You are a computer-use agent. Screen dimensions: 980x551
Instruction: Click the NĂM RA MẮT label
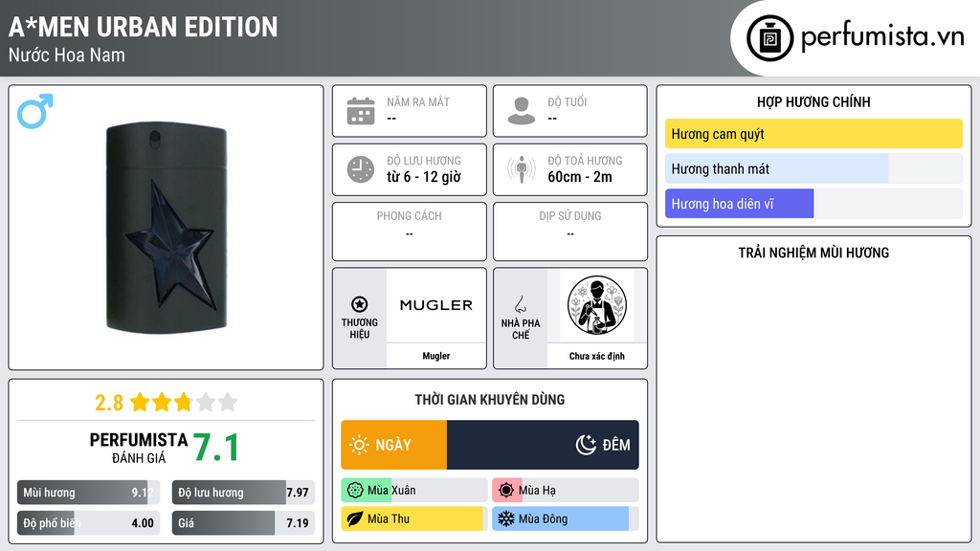pyautogui.click(x=418, y=101)
